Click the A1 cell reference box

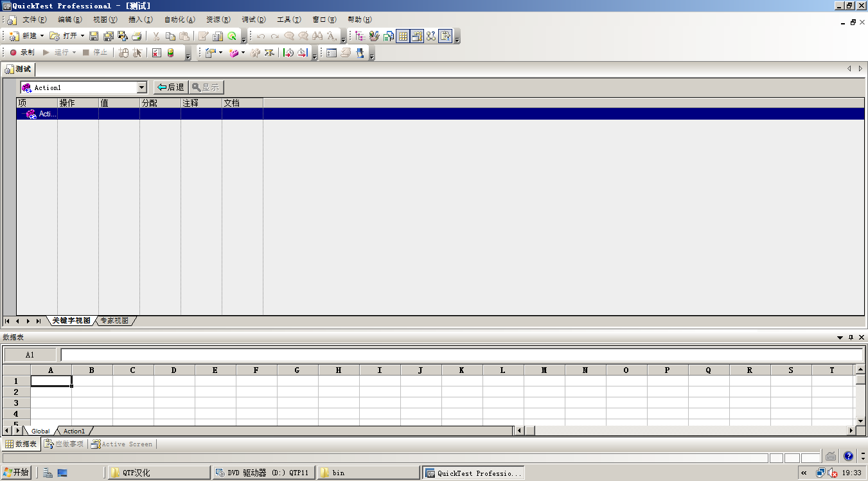(30, 355)
